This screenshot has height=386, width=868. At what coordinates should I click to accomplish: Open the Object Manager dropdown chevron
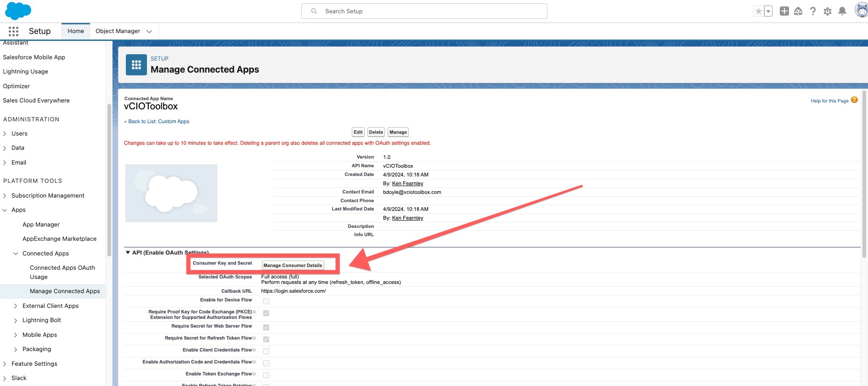[149, 31]
